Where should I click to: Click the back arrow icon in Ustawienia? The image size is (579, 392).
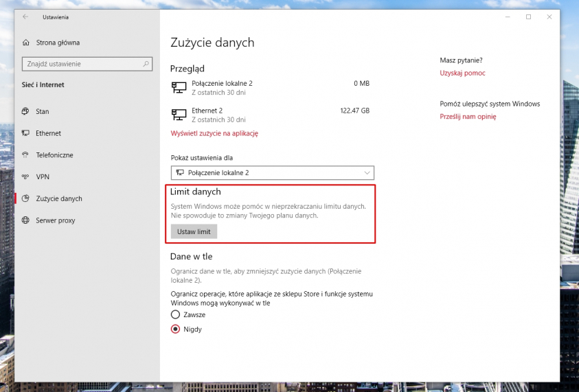click(25, 17)
